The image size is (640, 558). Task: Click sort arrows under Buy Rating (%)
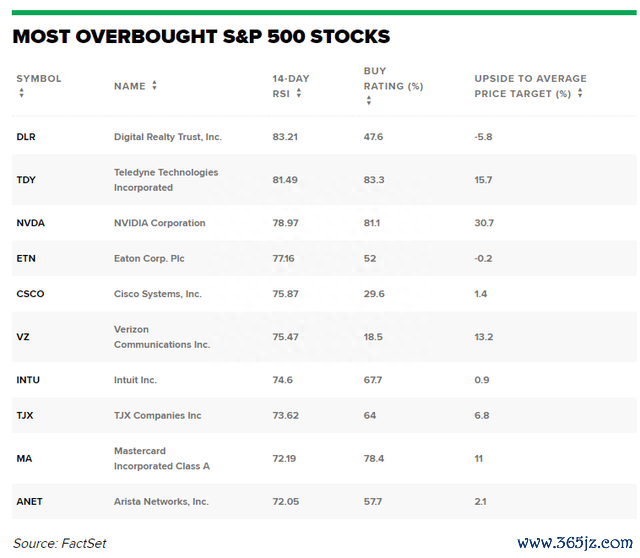(369, 100)
